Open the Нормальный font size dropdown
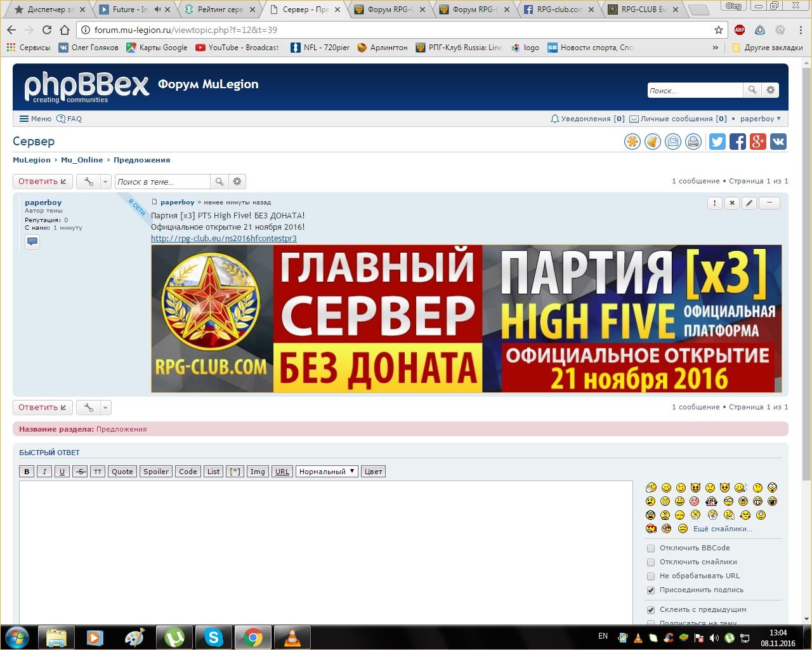The image size is (812, 650). point(326,472)
